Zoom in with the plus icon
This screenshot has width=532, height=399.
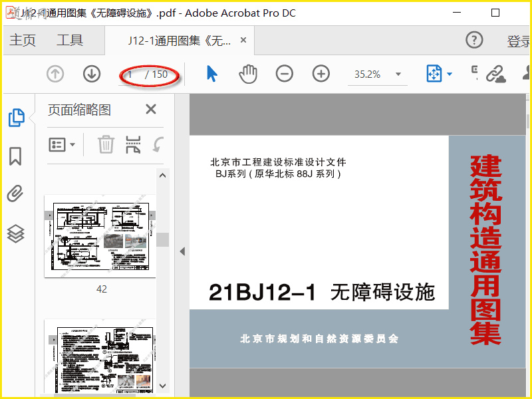pos(321,74)
